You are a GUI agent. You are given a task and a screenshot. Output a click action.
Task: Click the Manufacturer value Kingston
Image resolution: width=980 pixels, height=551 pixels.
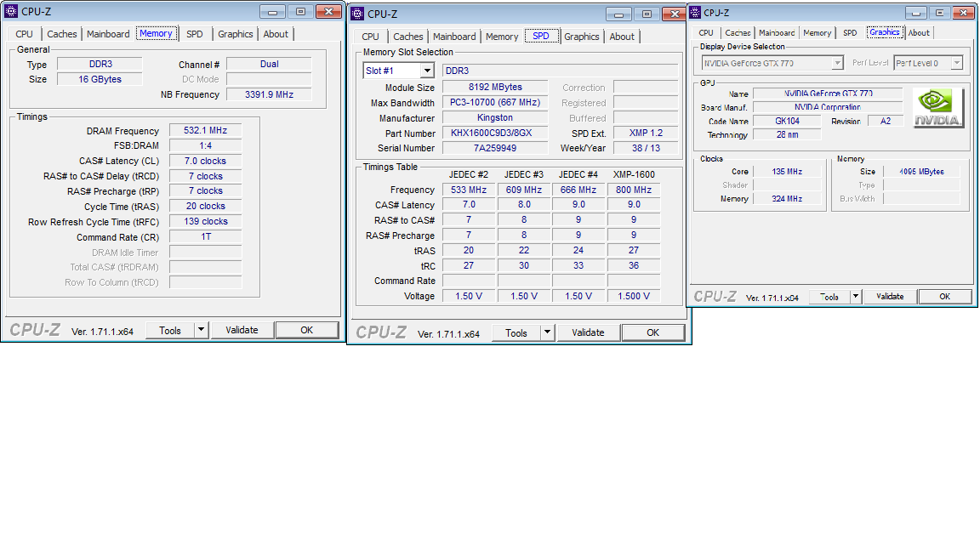(x=495, y=117)
